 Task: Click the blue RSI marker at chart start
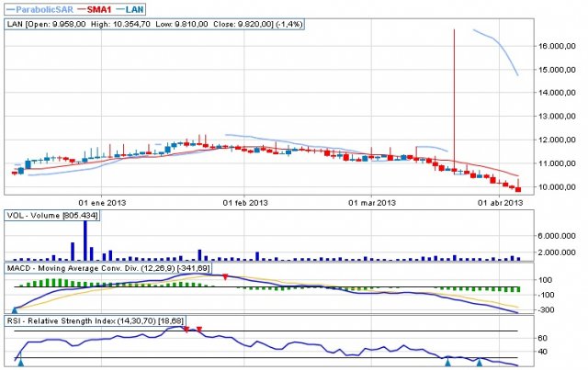click(21, 362)
